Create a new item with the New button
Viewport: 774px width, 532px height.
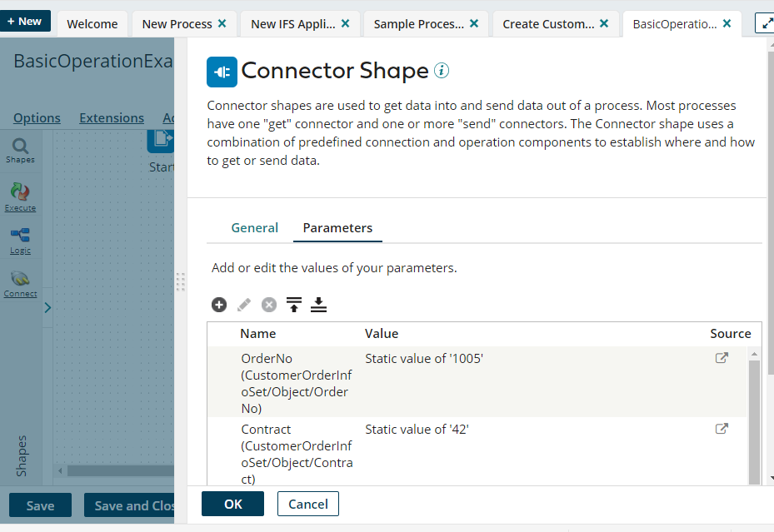click(26, 20)
